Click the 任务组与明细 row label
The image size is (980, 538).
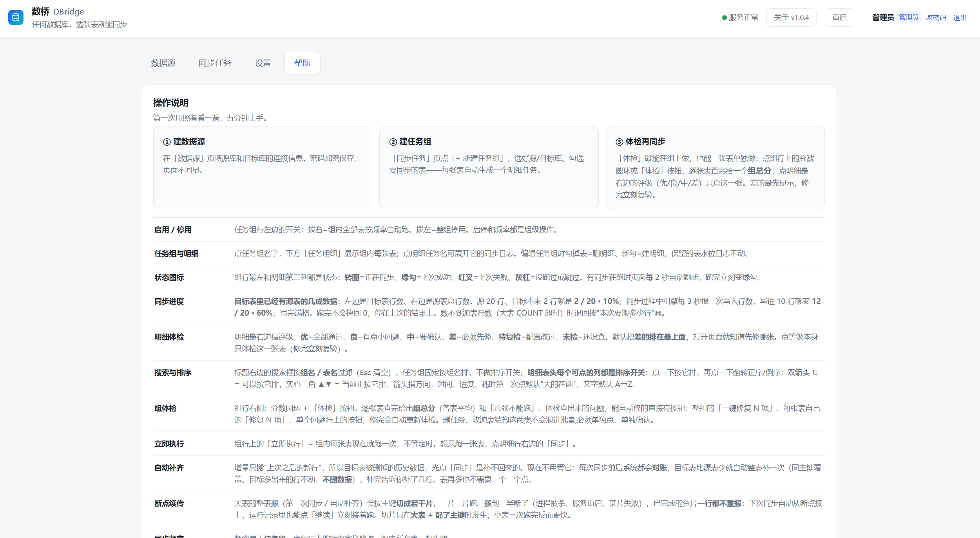(177, 254)
